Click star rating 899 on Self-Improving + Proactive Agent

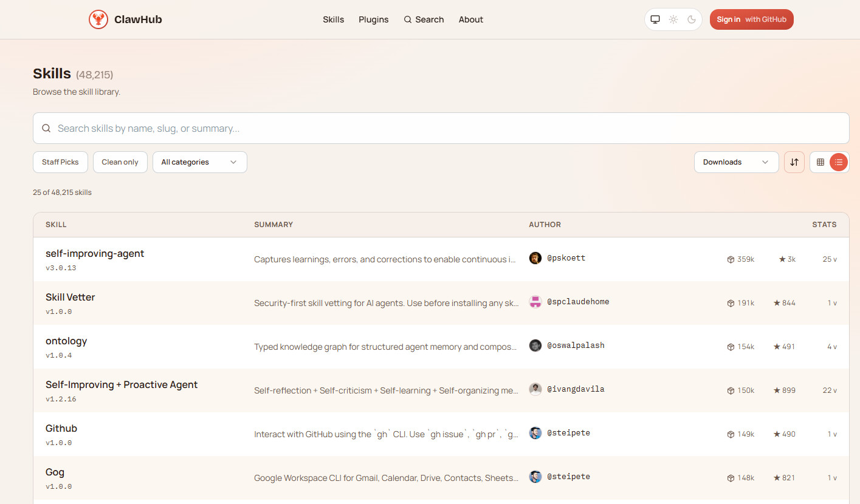784,390
